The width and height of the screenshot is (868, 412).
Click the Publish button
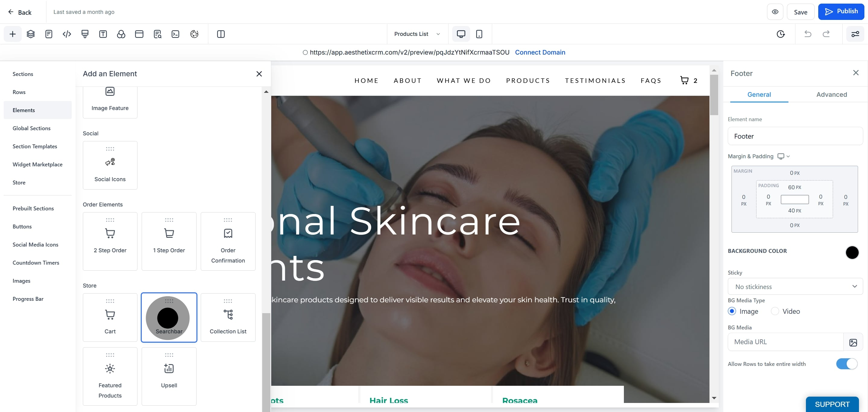841,12
